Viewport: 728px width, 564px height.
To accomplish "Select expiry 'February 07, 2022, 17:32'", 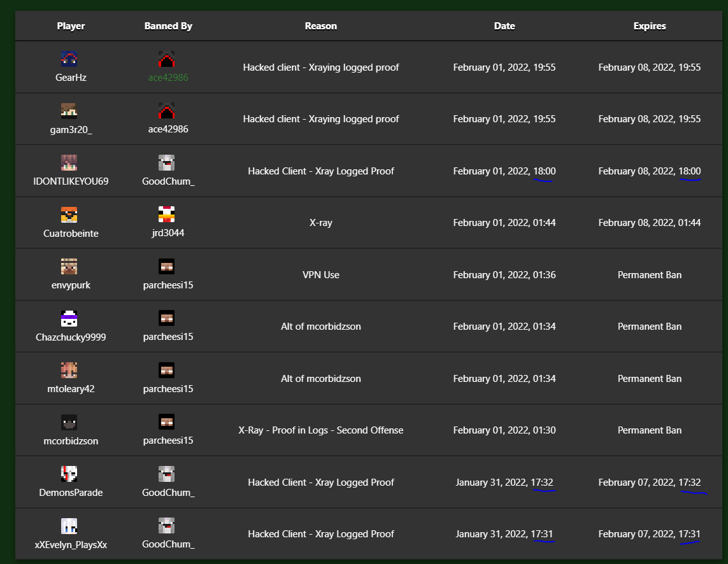I will pyautogui.click(x=650, y=483).
